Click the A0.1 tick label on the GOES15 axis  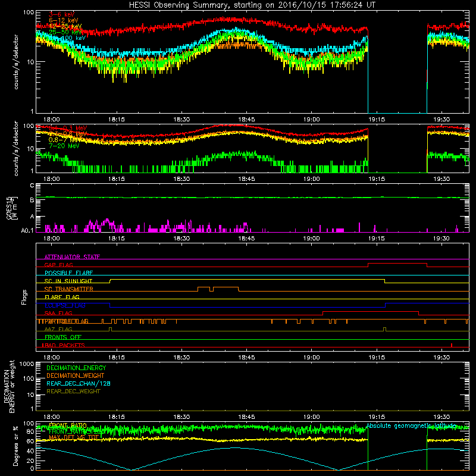coord(27,231)
